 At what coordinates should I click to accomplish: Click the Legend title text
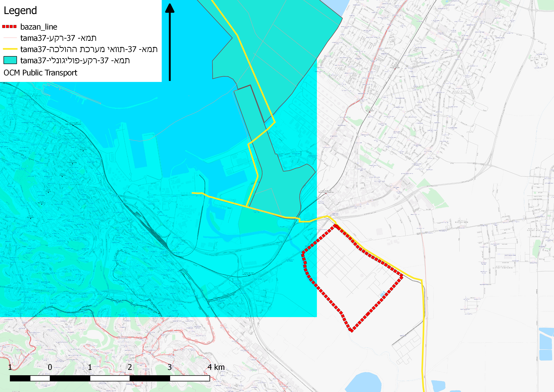coord(20,11)
